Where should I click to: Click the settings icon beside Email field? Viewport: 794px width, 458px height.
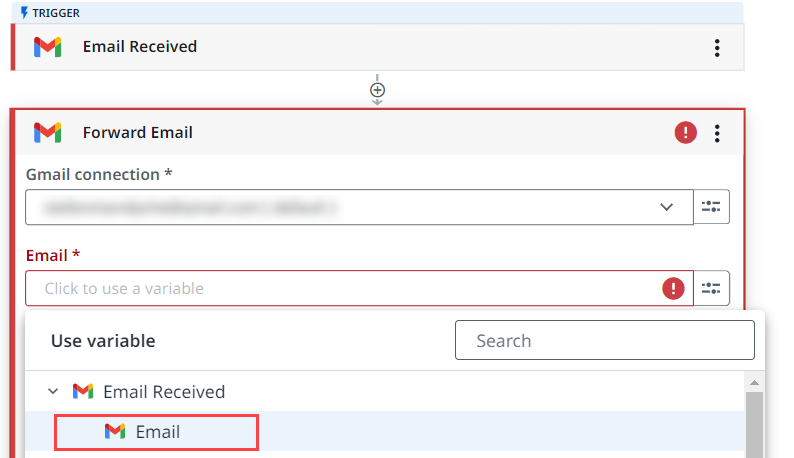pos(711,288)
